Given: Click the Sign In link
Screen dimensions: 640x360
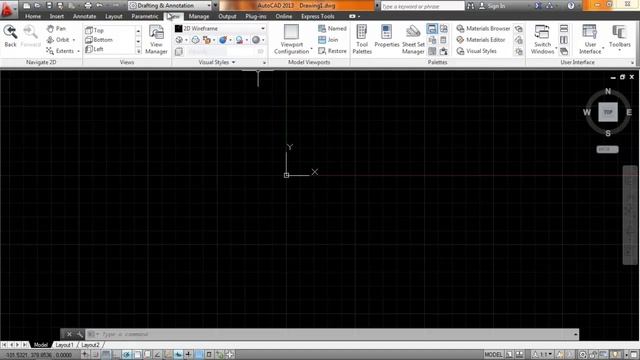Looking at the screenshot, I should click(492, 6).
